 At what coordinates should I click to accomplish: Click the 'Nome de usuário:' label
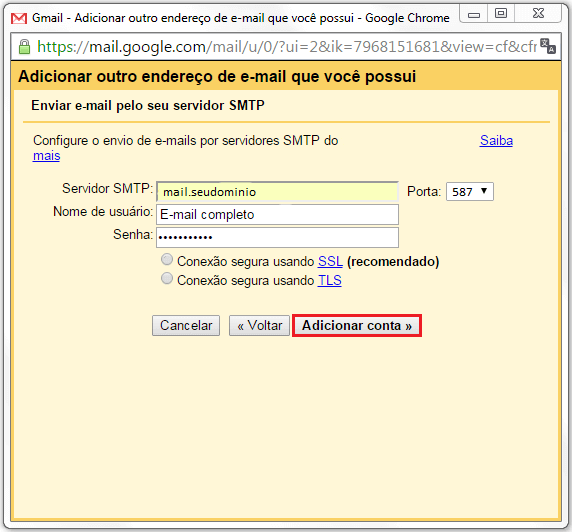(x=103, y=212)
